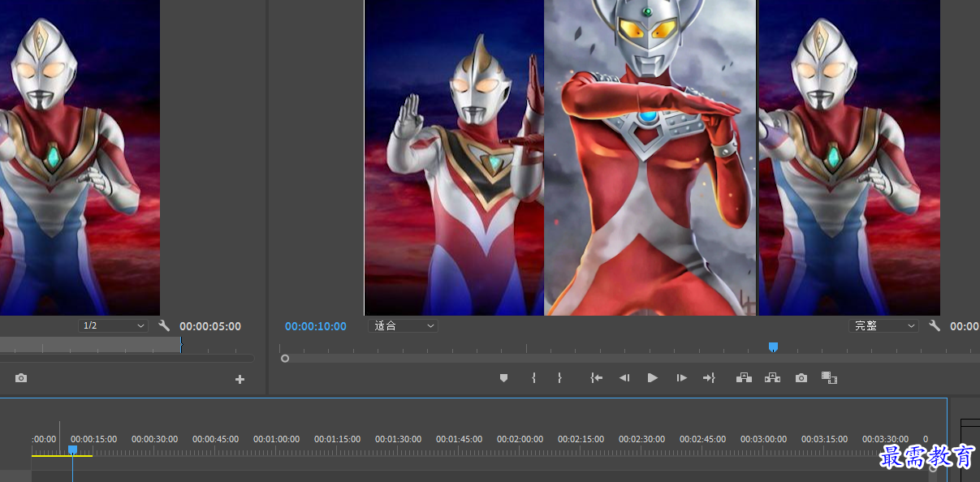Click timeline ruler at 00:00:45:00

click(x=215, y=439)
